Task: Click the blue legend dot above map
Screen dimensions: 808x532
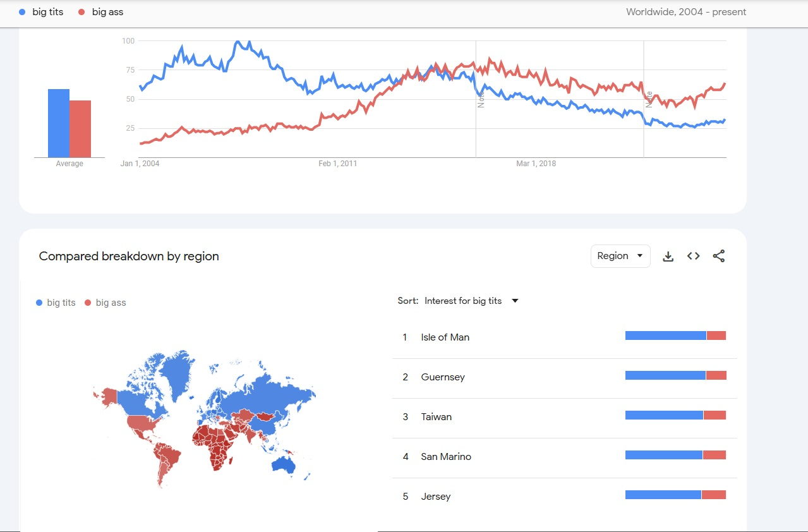Action: point(39,303)
